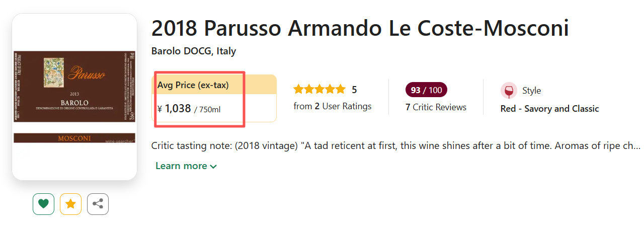
Task: Click the 2018 Parusso Armando wine title
Action: click(x=360, y=28)
